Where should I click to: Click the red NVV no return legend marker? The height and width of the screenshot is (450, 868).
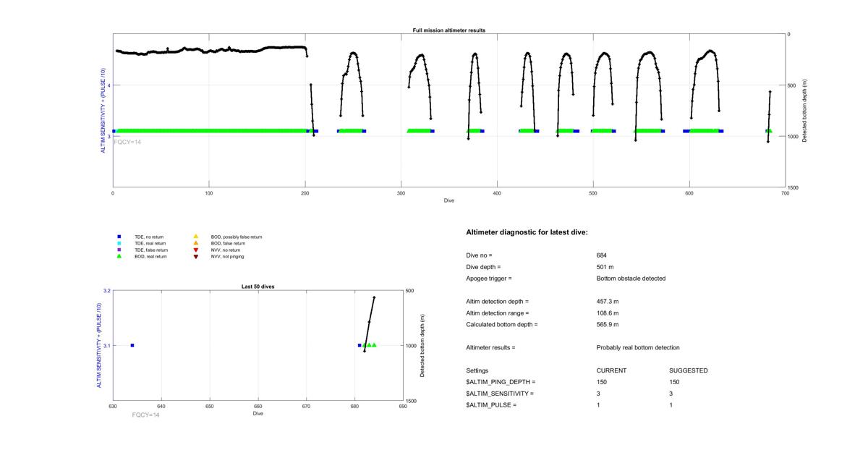click(x=195, y=250)
